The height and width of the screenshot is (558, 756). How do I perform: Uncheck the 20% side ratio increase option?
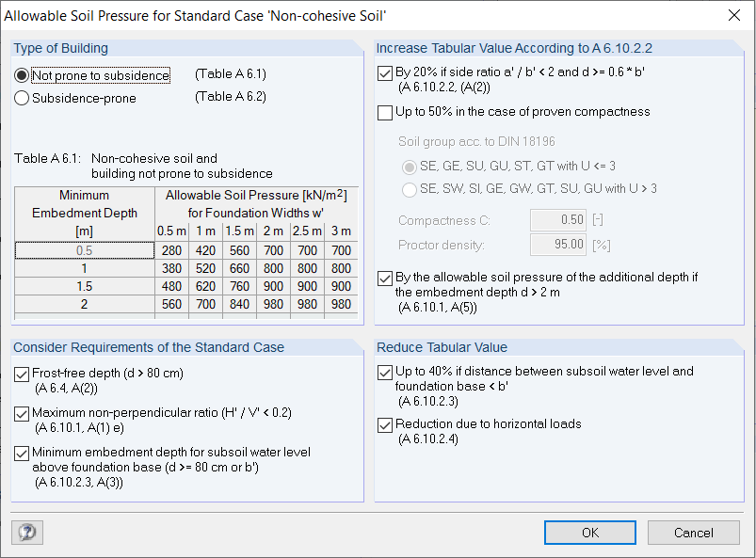pos(384,72)
